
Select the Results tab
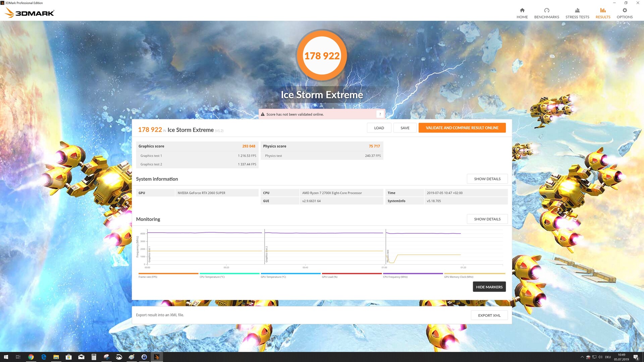(603, 13)
